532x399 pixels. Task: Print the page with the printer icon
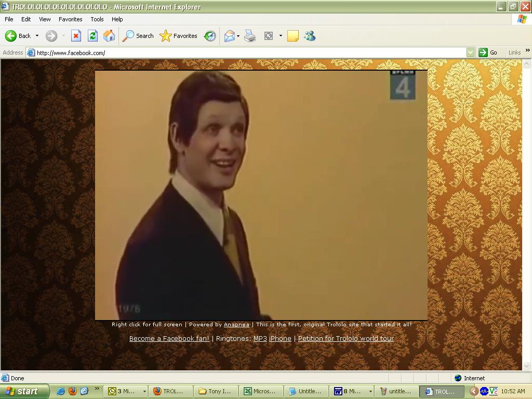coord(250,36)
